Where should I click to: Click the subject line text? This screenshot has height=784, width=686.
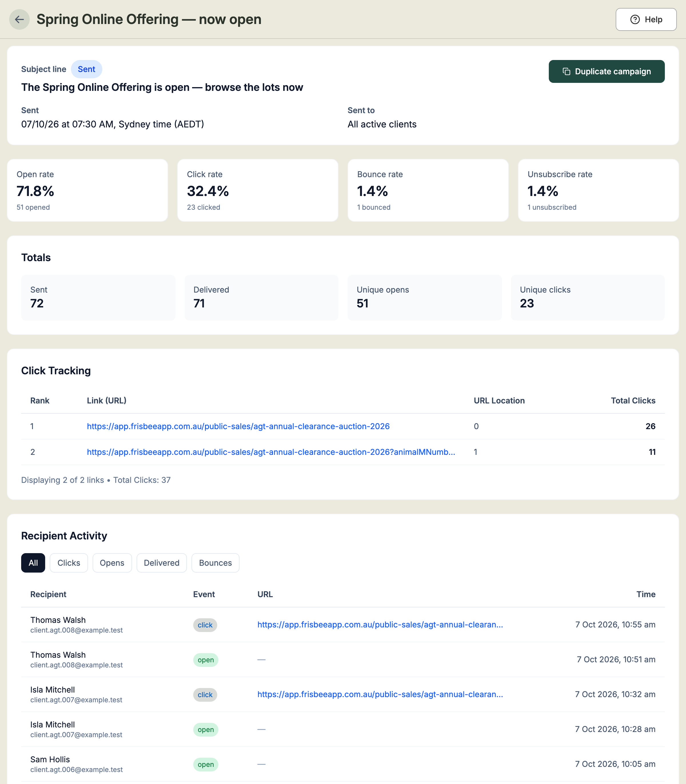pyautogui.click(x=162, y=87)
